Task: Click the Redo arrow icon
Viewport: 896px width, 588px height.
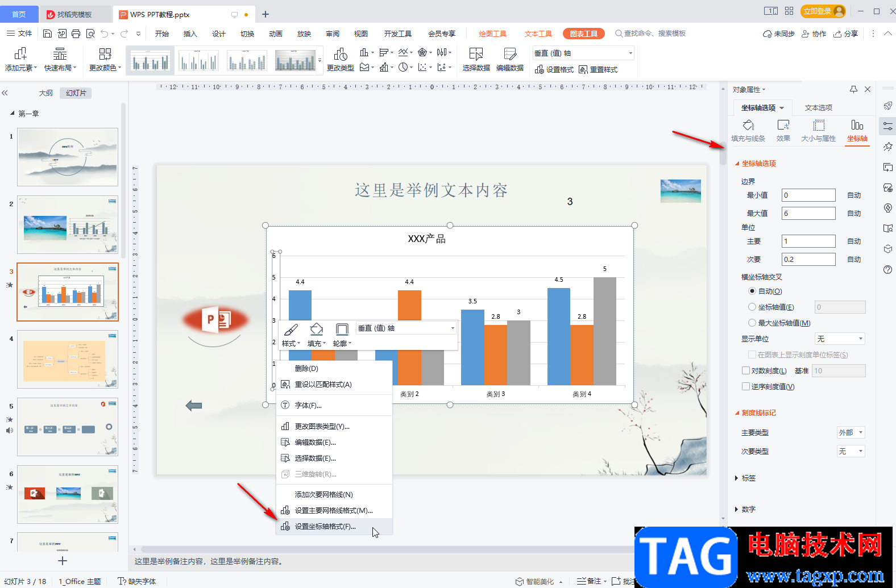Action: (125, 34)
